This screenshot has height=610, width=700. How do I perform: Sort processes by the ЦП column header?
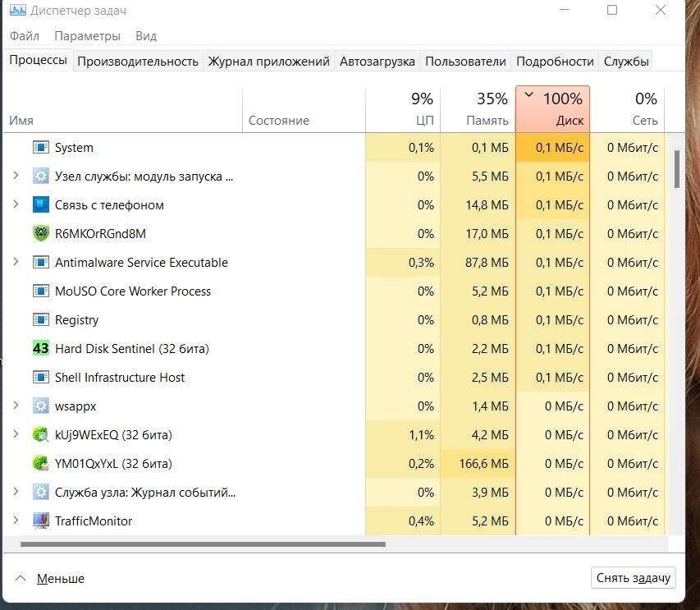[x=403, y=109]
